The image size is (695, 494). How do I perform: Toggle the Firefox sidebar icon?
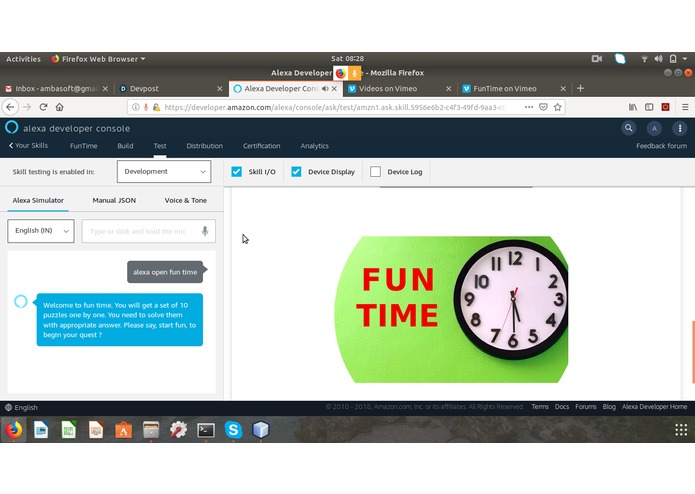point(649,107)
